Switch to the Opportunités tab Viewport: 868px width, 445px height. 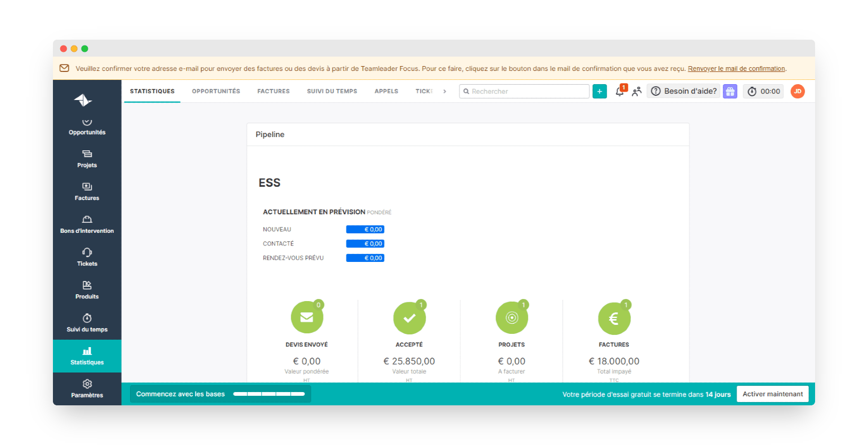click(216, 91)
